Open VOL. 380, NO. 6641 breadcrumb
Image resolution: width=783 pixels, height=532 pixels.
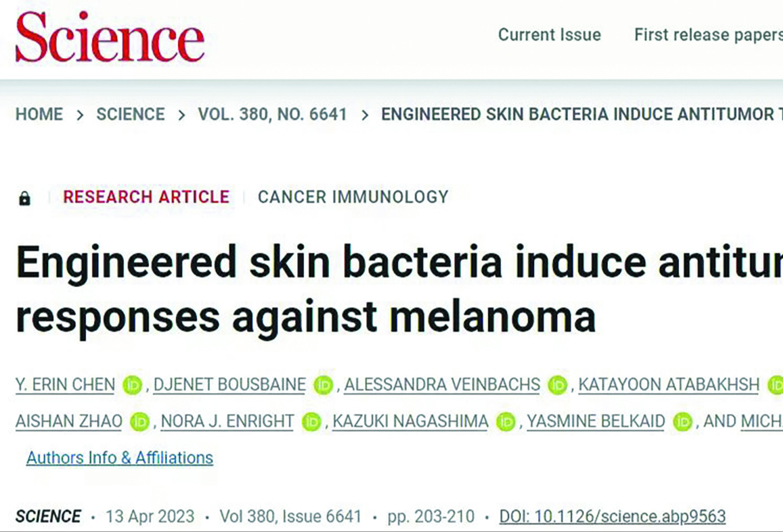pyautogui.click(x=272, y=114)
